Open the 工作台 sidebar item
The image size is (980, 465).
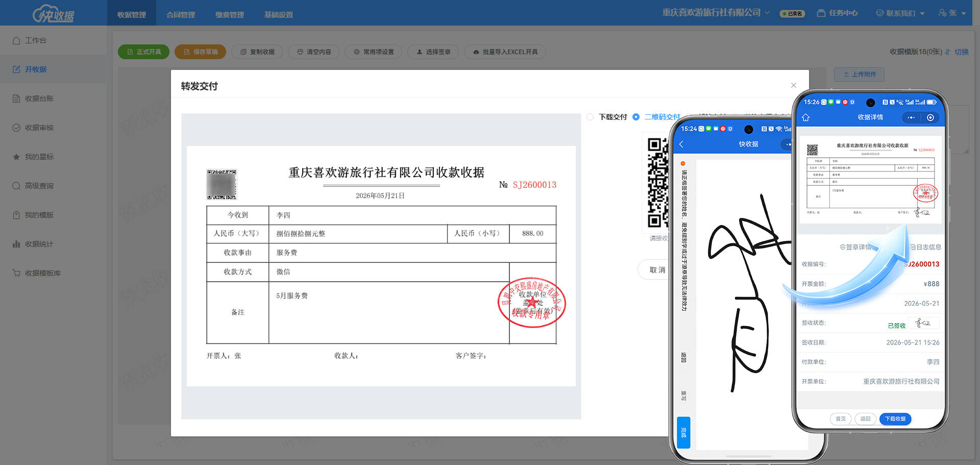coord(30,40)
